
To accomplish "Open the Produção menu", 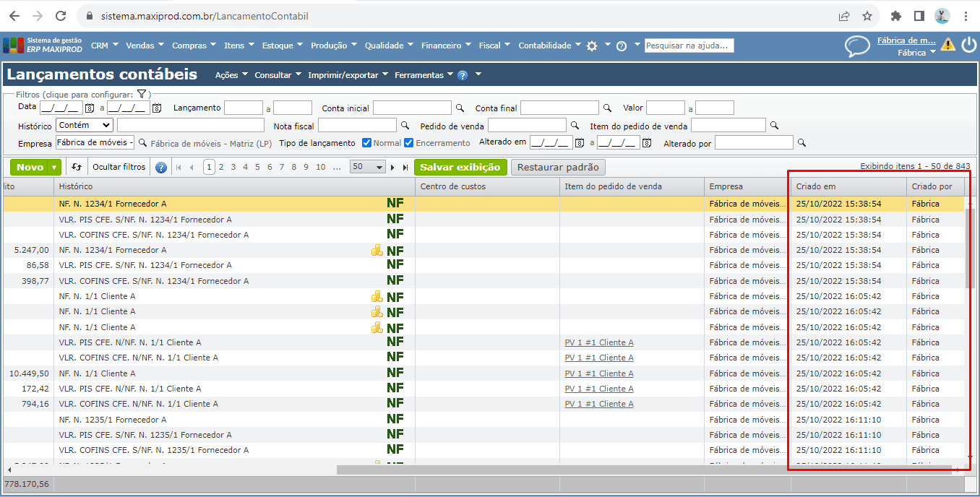I will coord(334,46).
